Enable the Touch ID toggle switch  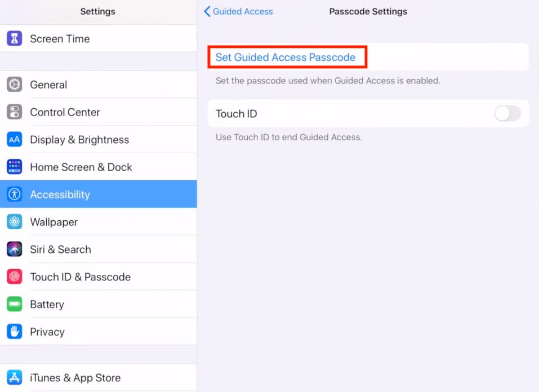(507, 113)
